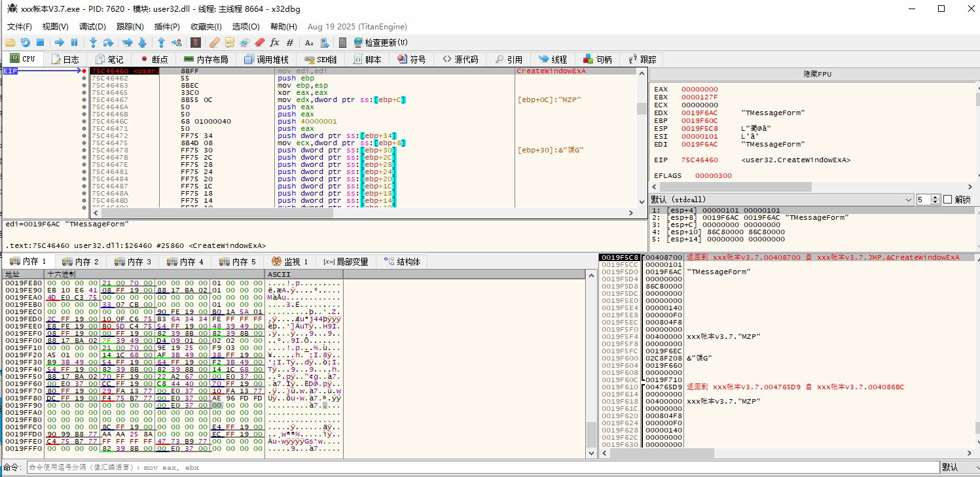Screen dimensions: 980x477
Task: Click the 隐藏FPU button
Action: (x=816, y=74)
